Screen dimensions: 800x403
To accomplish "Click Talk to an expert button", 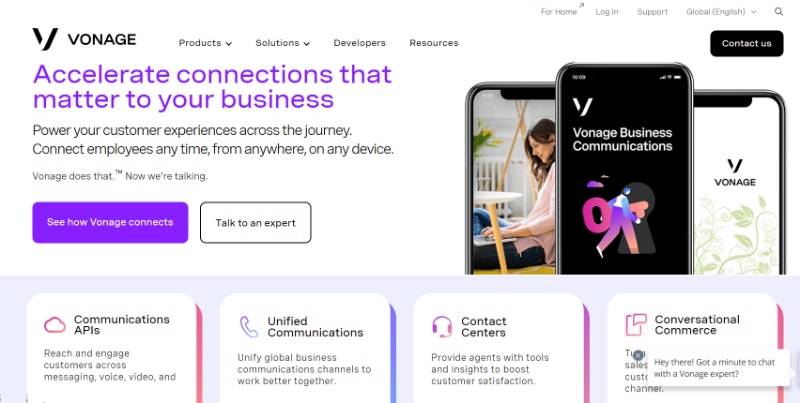I will click(x=256, y=222).
